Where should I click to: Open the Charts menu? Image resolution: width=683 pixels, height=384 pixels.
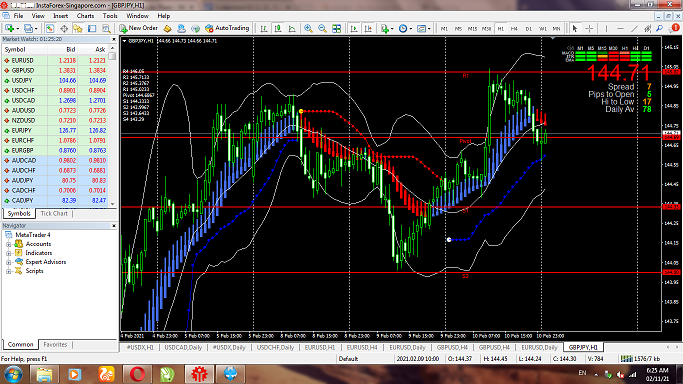pos(85,16)
